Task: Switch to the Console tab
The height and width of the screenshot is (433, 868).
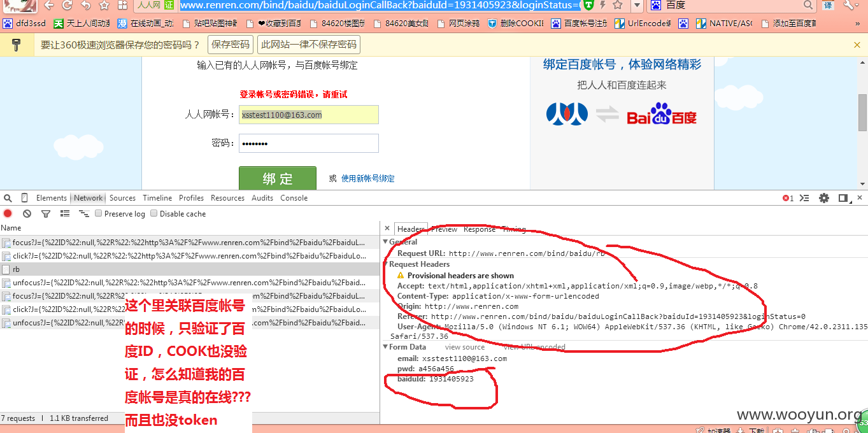Action: [294, 198]
